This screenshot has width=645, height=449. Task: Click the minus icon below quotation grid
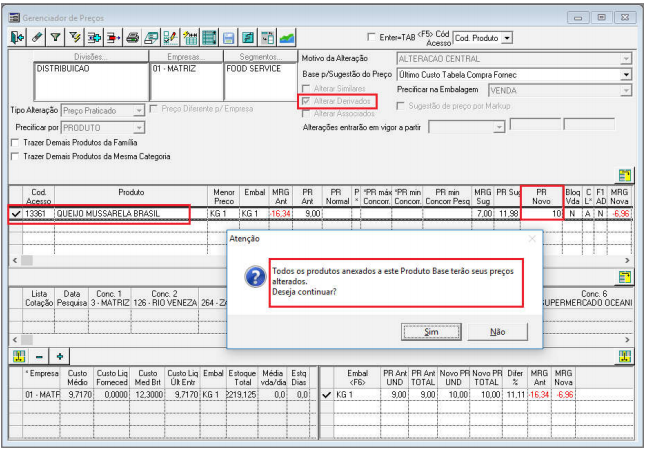[39, 356]
